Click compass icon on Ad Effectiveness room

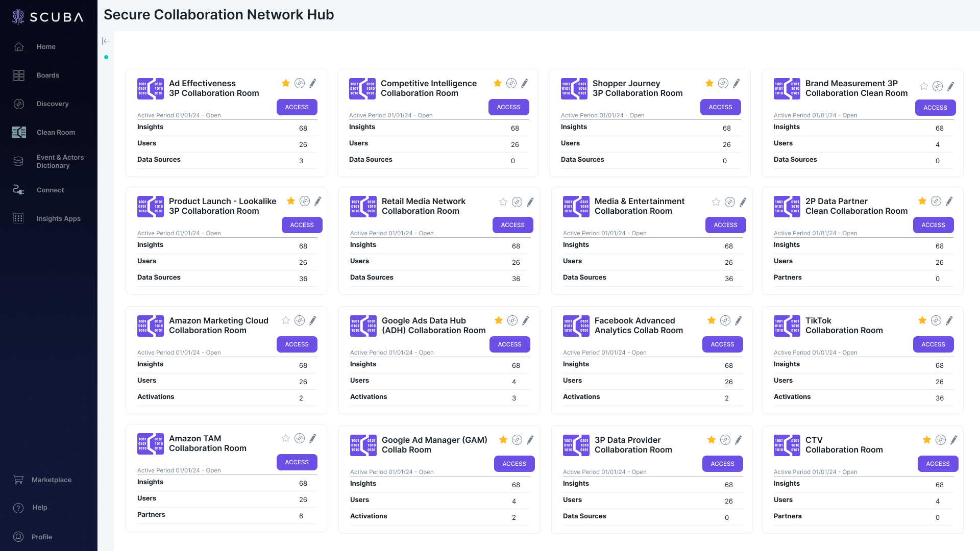[x=300, y=83]
